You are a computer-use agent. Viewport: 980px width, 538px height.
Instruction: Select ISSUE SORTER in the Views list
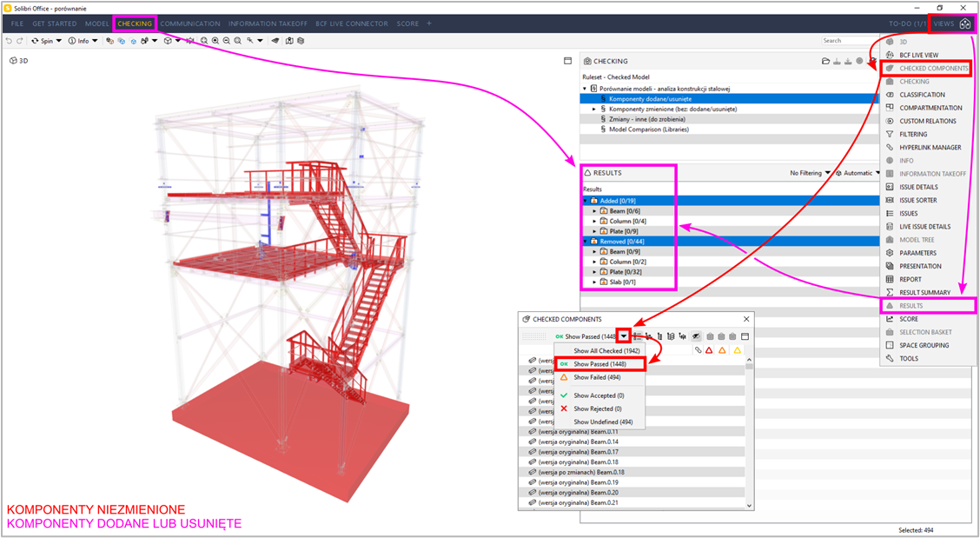click(x=928, y=200)
